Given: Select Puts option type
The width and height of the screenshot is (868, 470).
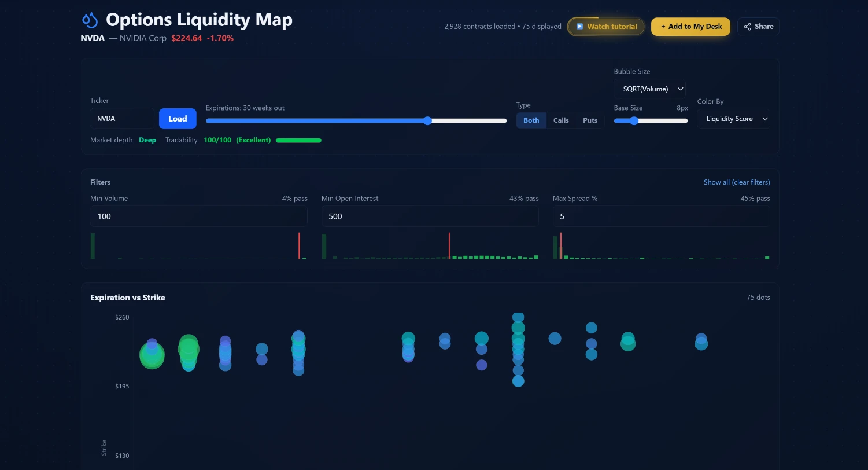Looking at the screenshot, I should [590, 120].
